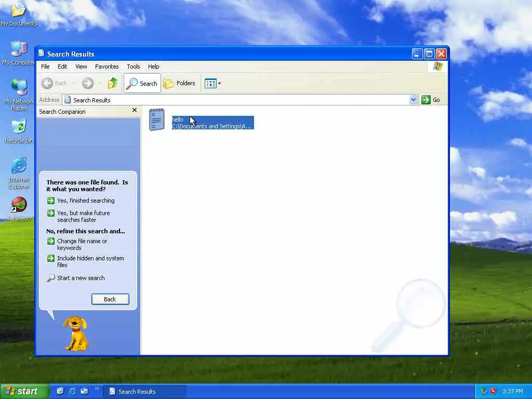Viewport: 532px width, 399px height.
Task: Click the Back navigation arrow icon
Action: click(x=47, y=83)
